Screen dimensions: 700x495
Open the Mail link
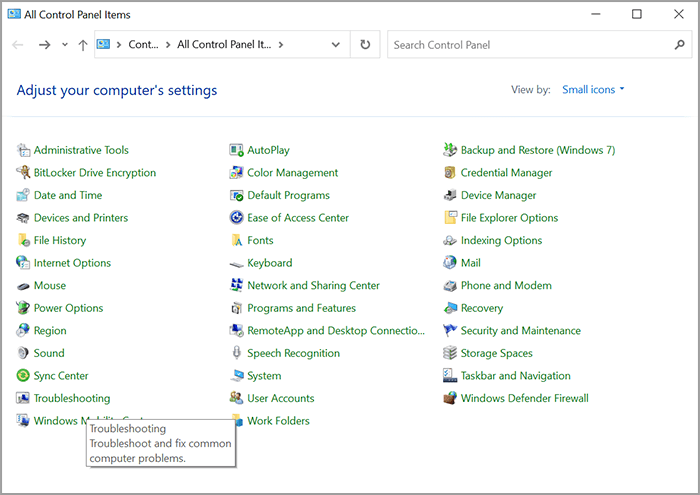[471, 263]
